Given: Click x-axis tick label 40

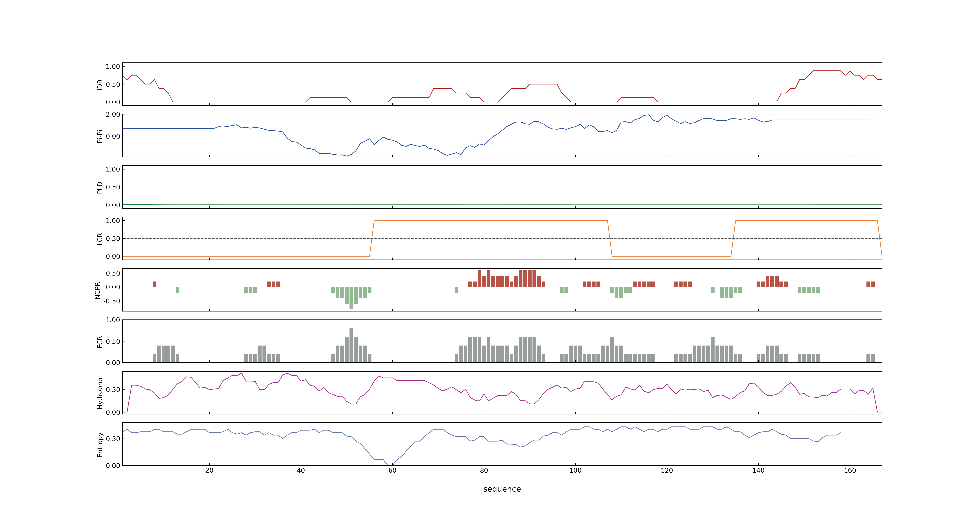Looking at the screenshot, I should (x=301, y=470).
